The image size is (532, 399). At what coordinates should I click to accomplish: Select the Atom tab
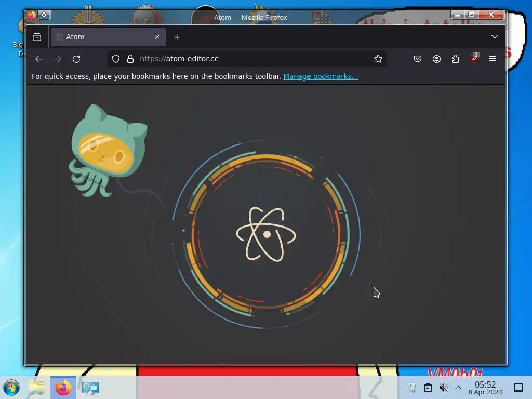click(108, 37)
